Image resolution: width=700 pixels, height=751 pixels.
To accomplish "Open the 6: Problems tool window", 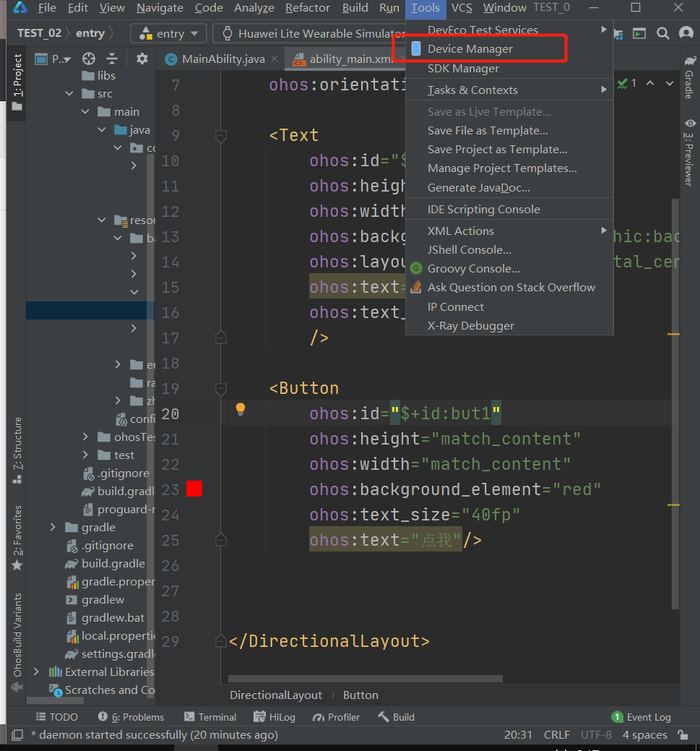I will pyautogui.click(x=131, y=716).
